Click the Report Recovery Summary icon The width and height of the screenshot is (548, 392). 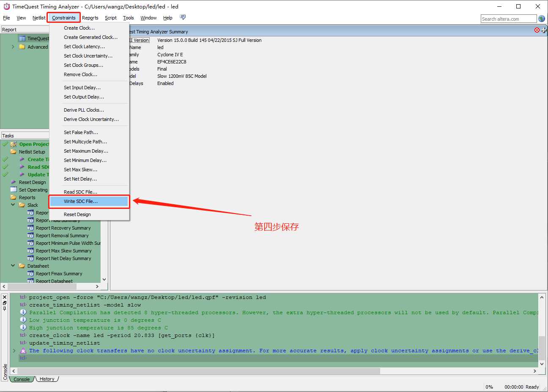[30, 228]
